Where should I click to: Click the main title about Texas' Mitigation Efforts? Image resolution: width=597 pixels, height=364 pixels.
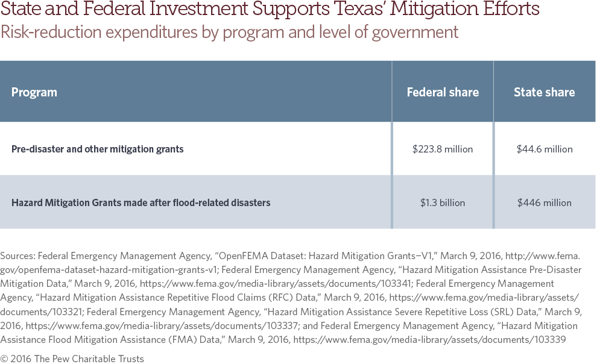[270, 10]
